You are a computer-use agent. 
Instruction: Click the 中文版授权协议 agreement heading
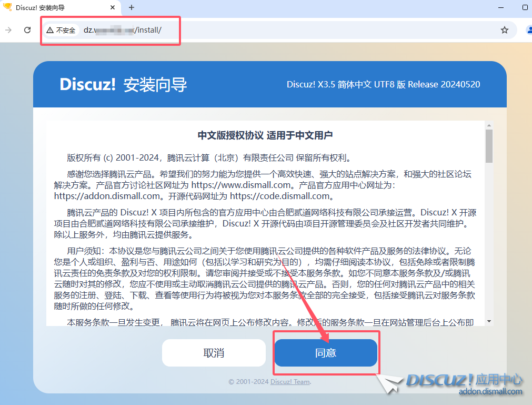coord(265,135)
